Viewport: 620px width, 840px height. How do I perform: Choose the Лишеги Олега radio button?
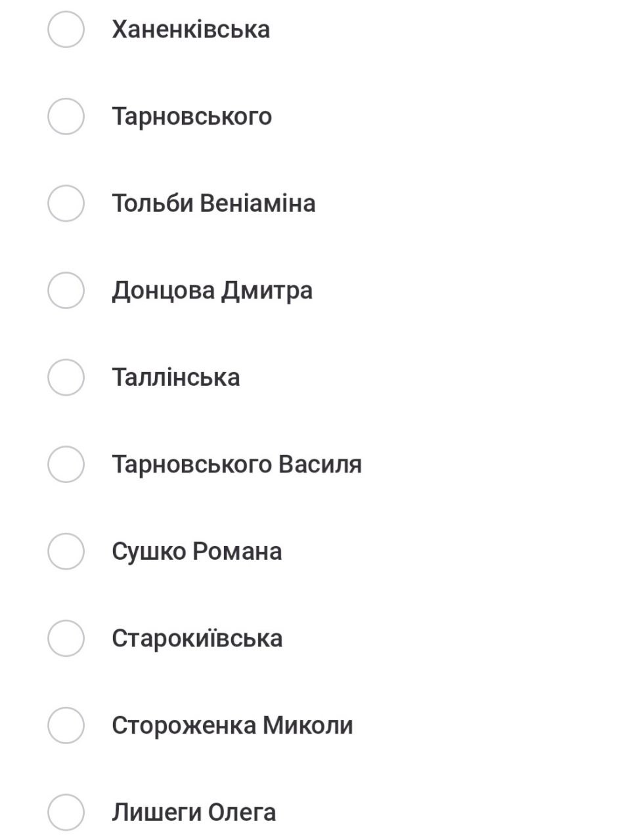pyautogui.click(x=66, y=812)
